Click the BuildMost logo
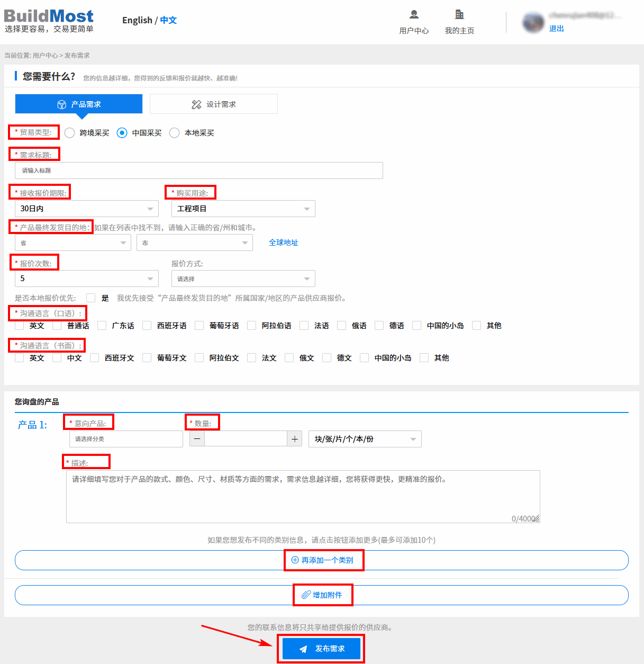Image resolution: width=644 pixels, height=664 pixels. click(x=49, y=21)
